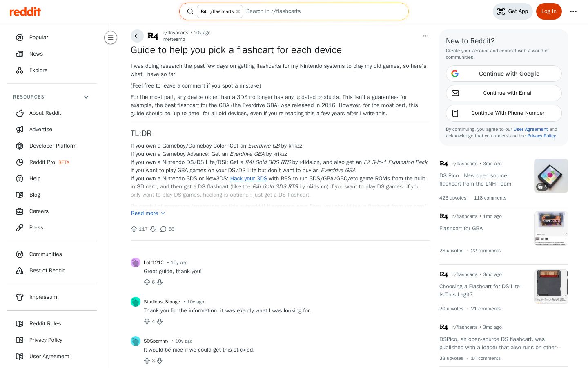Open post options three-dot menu
Viewport: 588px width, 368px height.
426,36
